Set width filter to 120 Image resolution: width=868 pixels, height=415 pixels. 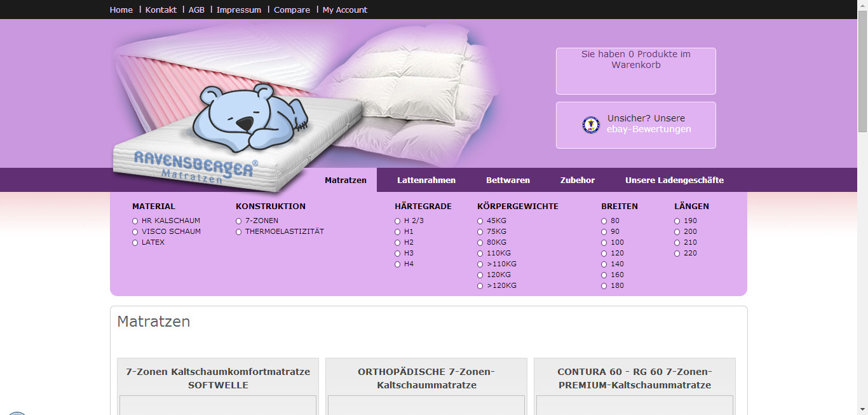(604, 254)
